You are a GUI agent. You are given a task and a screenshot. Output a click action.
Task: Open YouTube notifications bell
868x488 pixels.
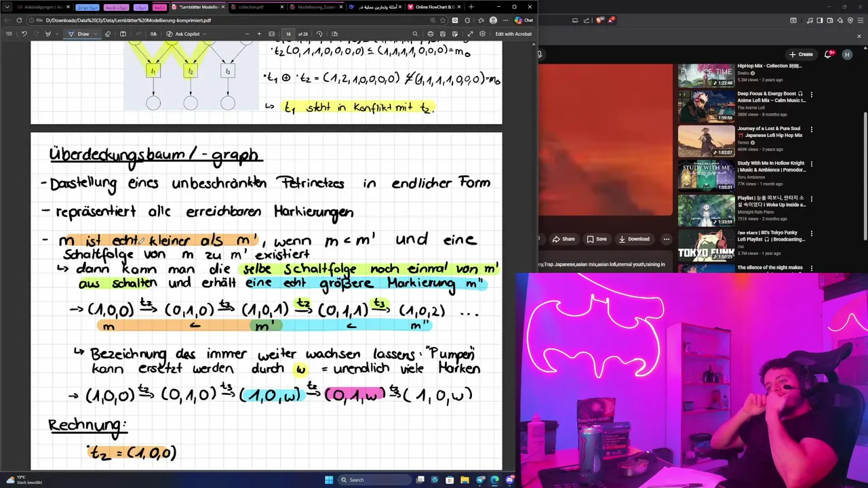(x=829, y=54)
